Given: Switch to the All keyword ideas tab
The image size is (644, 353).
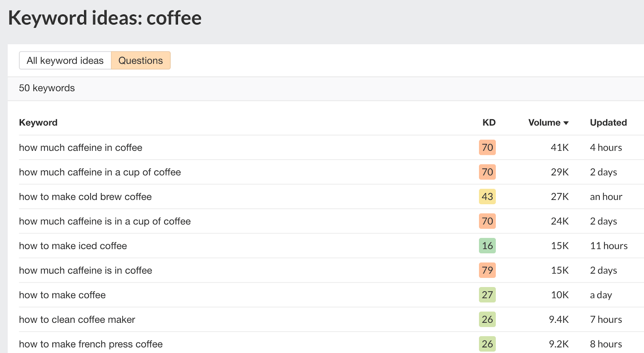Looking at the screenshot, I should pyautogui.click(x=65, y=60).
